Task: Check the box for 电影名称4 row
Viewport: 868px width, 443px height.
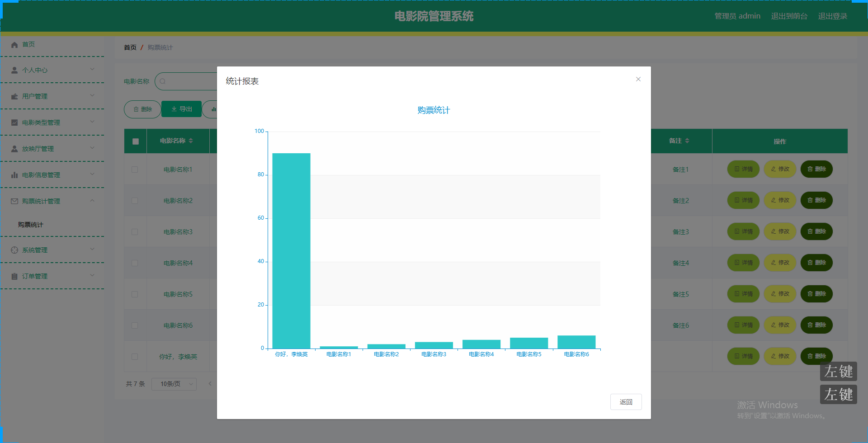Action: pos(135,263)
